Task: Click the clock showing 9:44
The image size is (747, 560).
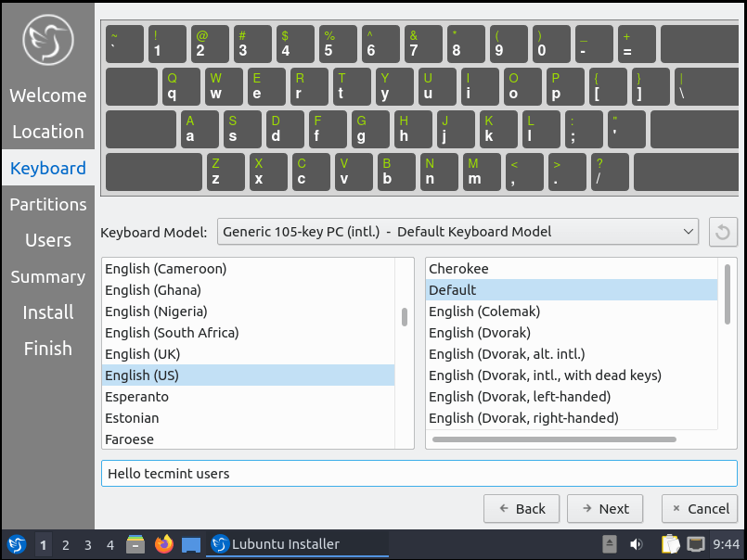Action: (726, 544)
